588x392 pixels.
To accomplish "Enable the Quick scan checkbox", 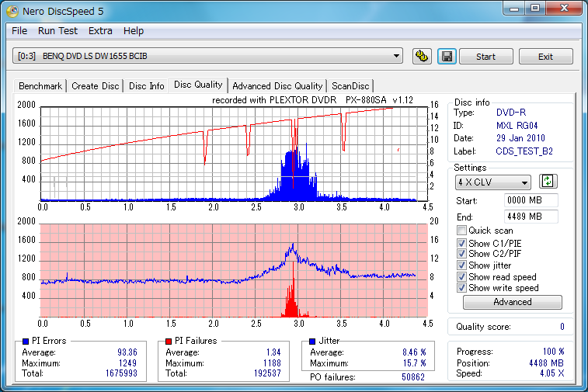I will (x=462, y=231).
